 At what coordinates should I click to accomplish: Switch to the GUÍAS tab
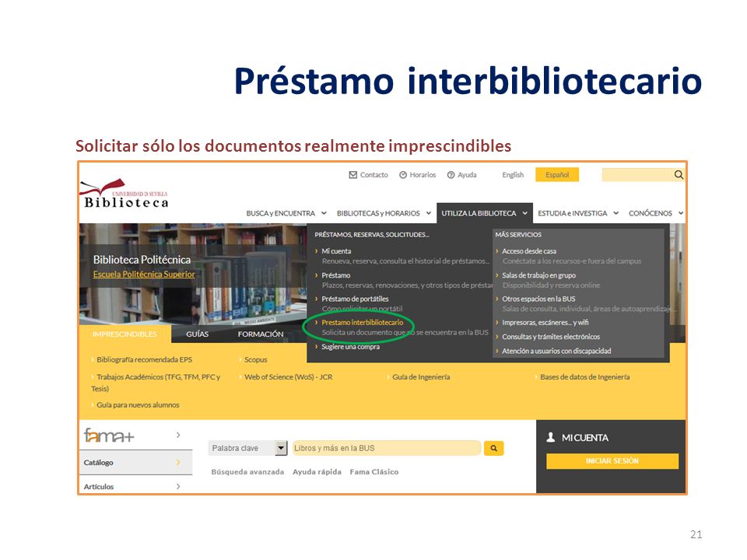click(197, 334)
